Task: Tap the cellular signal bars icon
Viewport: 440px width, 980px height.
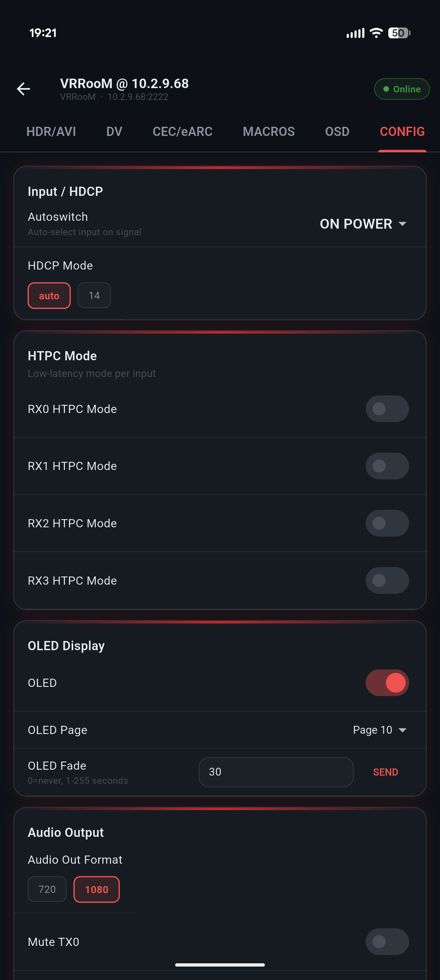Action: 355,33
